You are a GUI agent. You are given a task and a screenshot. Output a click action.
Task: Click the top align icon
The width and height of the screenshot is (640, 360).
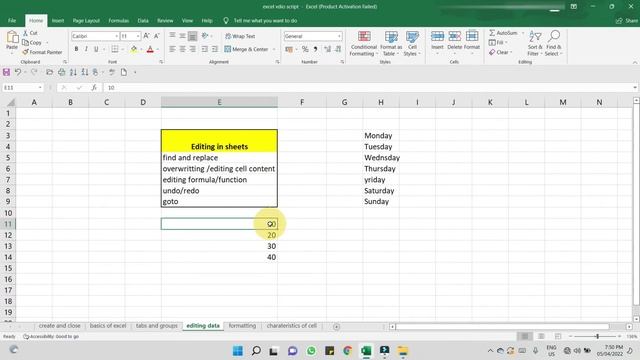pos(172,36)
